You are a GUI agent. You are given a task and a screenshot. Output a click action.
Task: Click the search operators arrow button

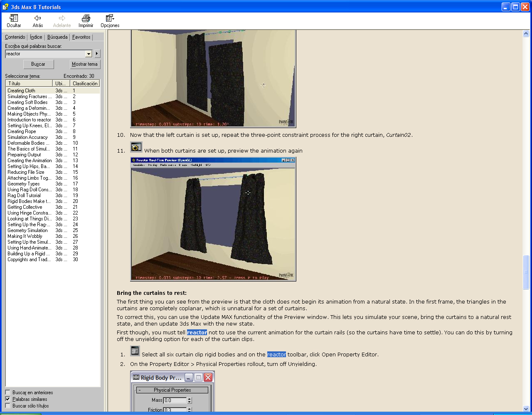coord(97,54)
